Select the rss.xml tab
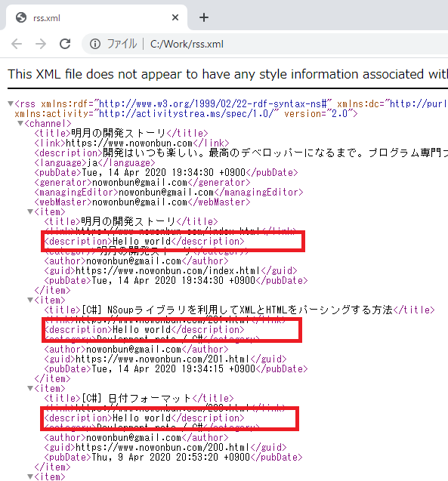This screenshot has height=481, width=448. 94,17
